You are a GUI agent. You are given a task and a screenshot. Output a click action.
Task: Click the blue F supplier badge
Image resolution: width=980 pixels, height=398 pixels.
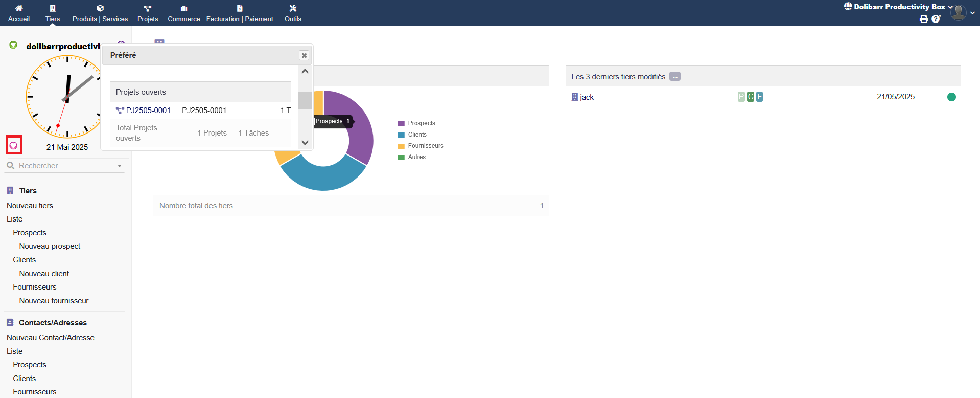pos(759,97)
